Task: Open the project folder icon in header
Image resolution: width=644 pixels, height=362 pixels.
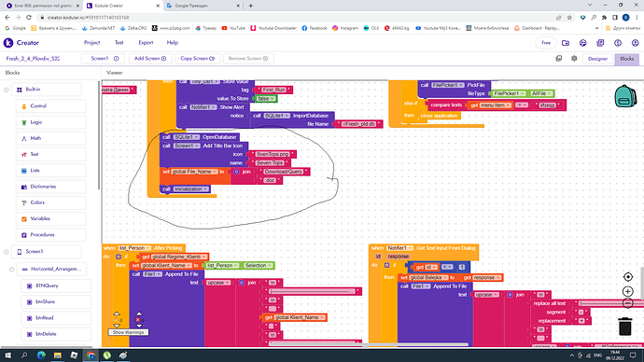Action: (x=566, y=43)
